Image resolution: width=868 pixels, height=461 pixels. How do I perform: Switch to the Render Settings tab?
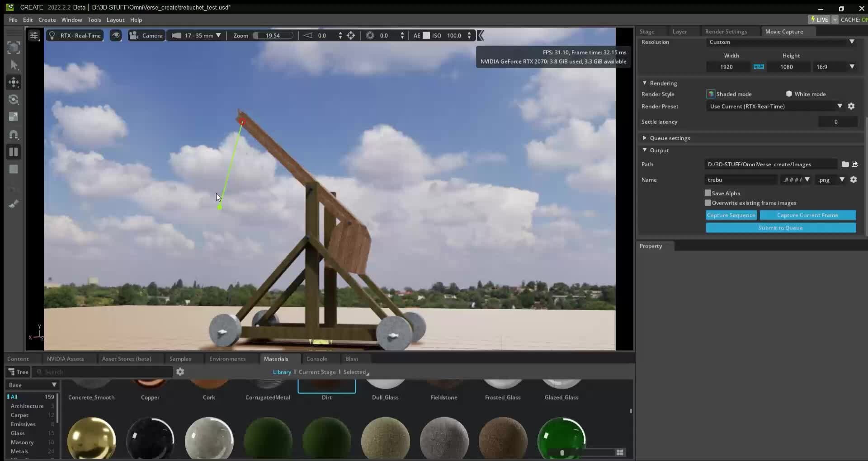(727, 31)
